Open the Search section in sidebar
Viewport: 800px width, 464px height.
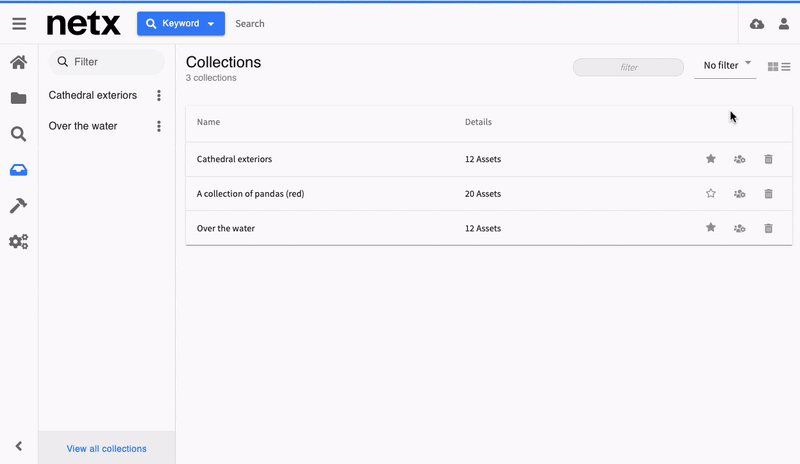(x=18, y=134)
